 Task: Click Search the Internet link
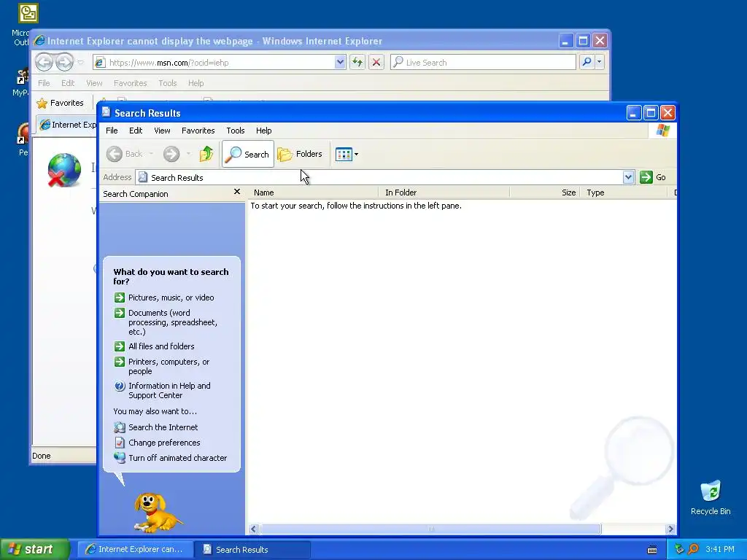pos(156,427)
